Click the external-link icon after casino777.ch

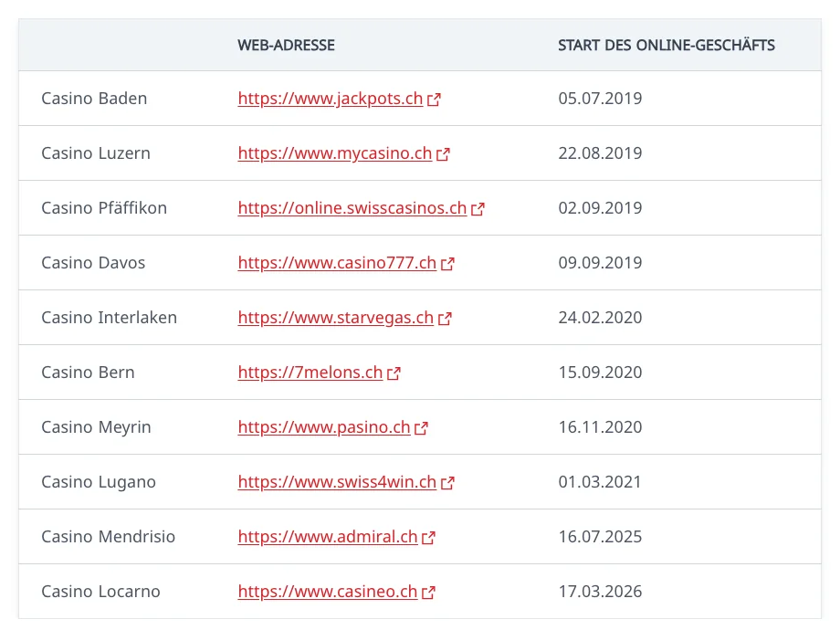click(447, 264)
